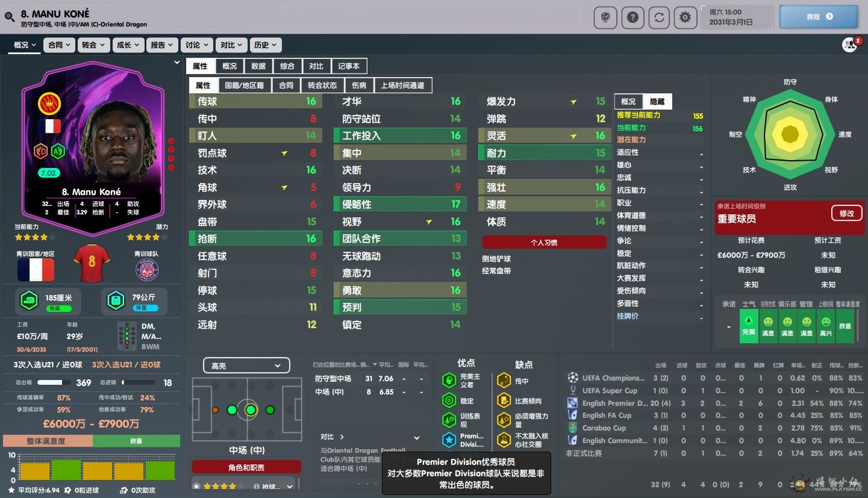The image size is (868, 498).
Task: Switch to the 上场时间通道 sub-tab
Action: (403, 86)
